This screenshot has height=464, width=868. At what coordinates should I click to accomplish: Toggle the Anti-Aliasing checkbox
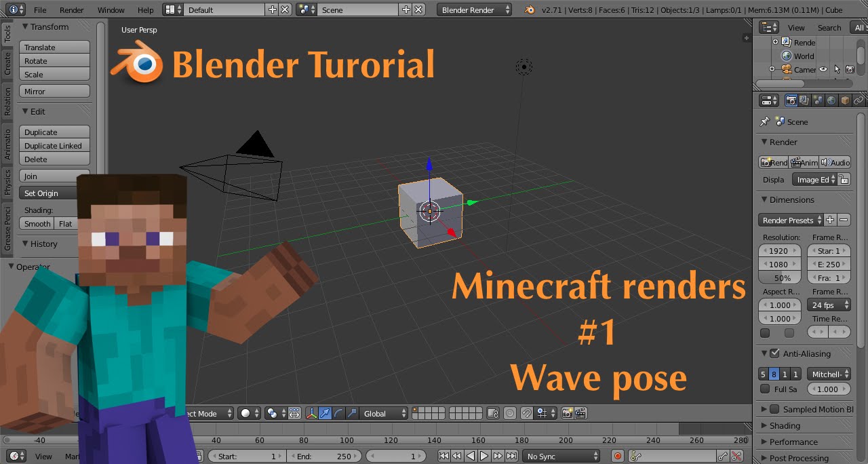(774, 353)
